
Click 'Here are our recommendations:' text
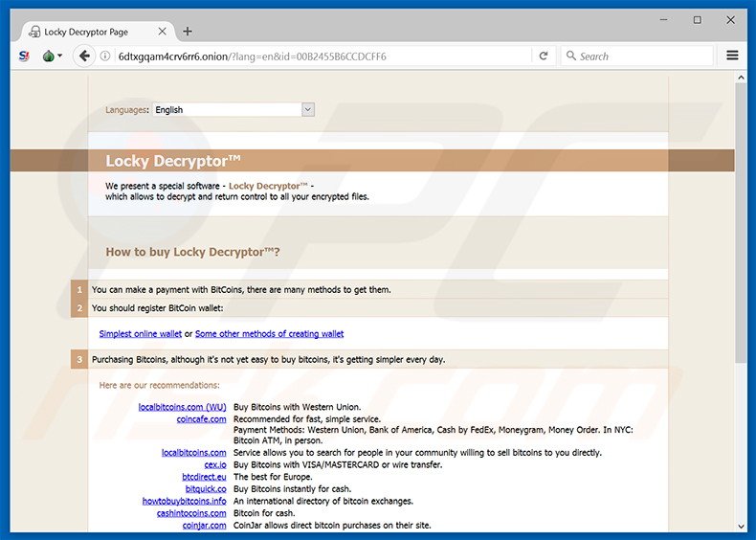[159, 385]
